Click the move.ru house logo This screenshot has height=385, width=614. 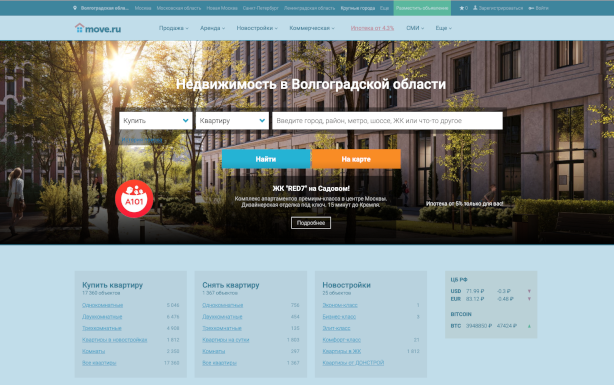pos(98,28)
